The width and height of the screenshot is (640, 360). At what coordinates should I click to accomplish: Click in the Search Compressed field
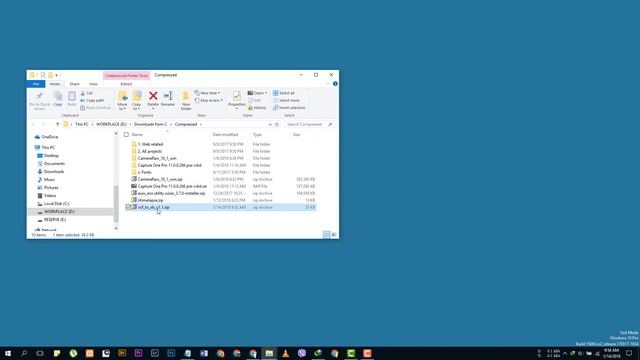(x=309, y=124)
